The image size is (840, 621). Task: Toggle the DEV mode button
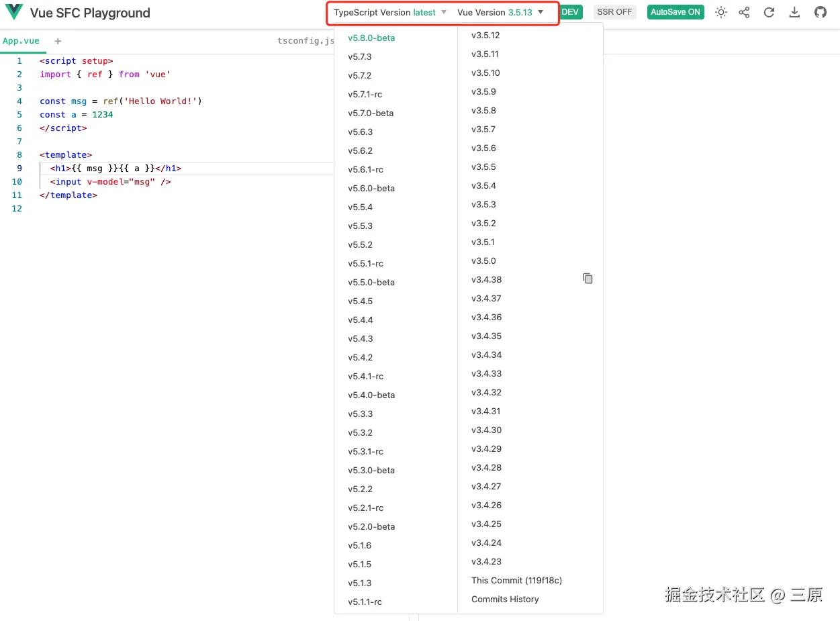[x=571, y=12]
